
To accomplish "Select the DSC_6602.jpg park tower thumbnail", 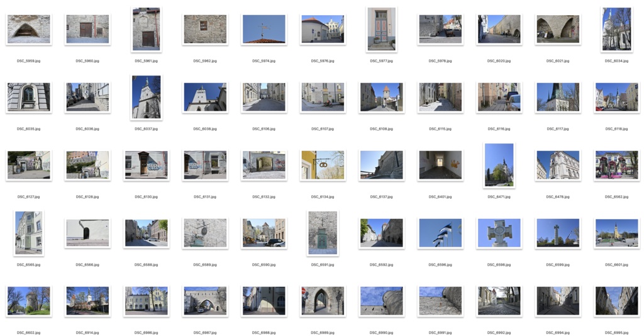I will (29, 301).
